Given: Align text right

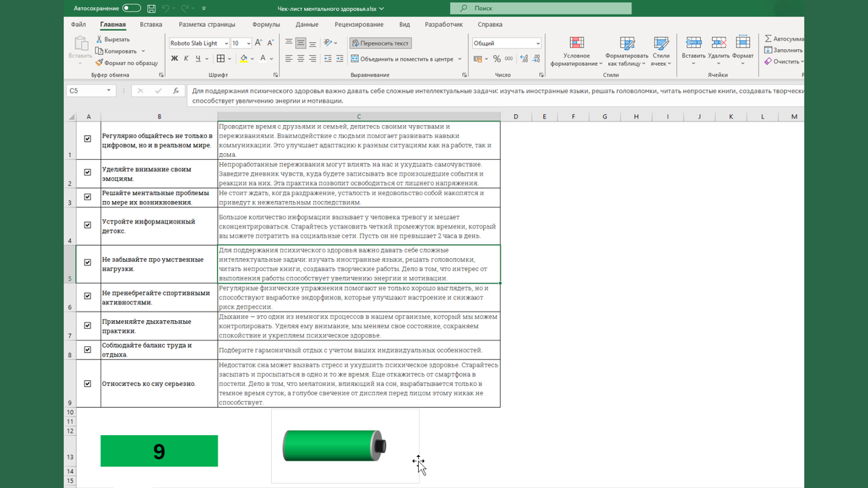Looking at the screenshot, I should coord(312,59).
